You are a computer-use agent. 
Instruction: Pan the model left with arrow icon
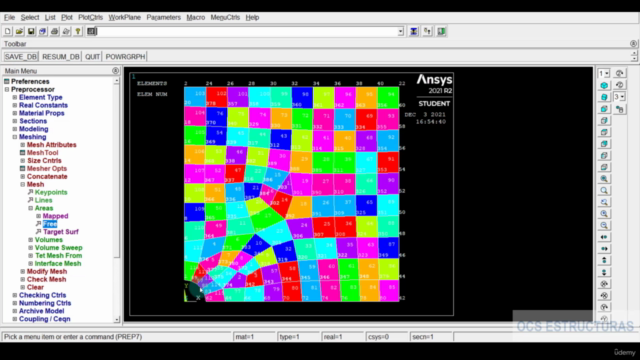604,237
